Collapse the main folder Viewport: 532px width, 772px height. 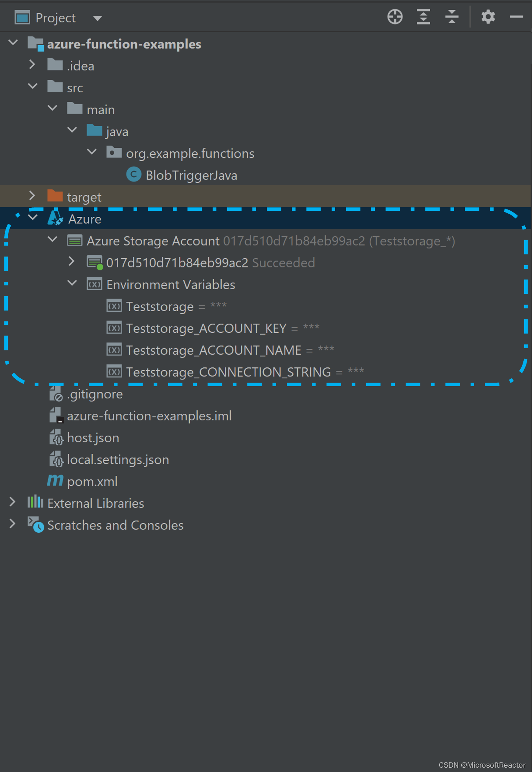[53, 108]
